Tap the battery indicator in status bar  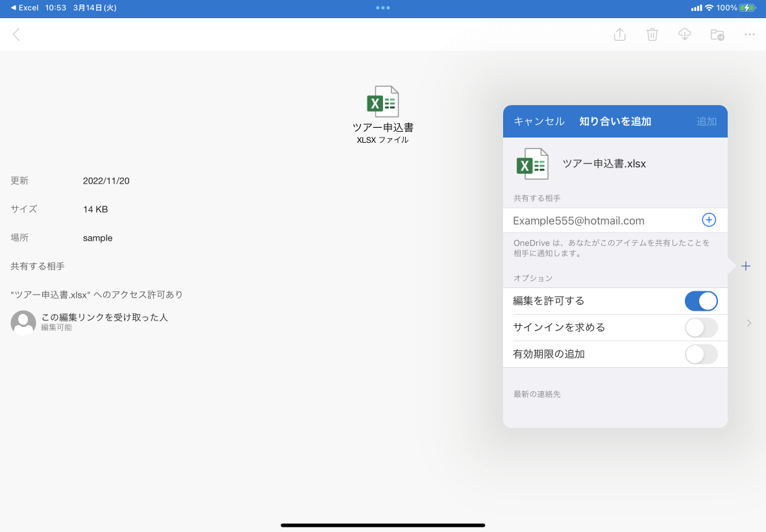coord(747,8)
